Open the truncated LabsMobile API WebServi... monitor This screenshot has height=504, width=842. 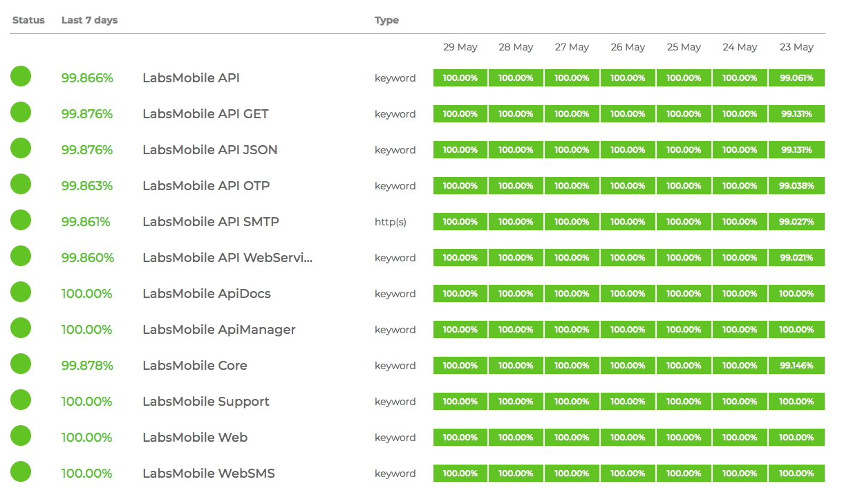pyautogui.click(x=227, y=258)
